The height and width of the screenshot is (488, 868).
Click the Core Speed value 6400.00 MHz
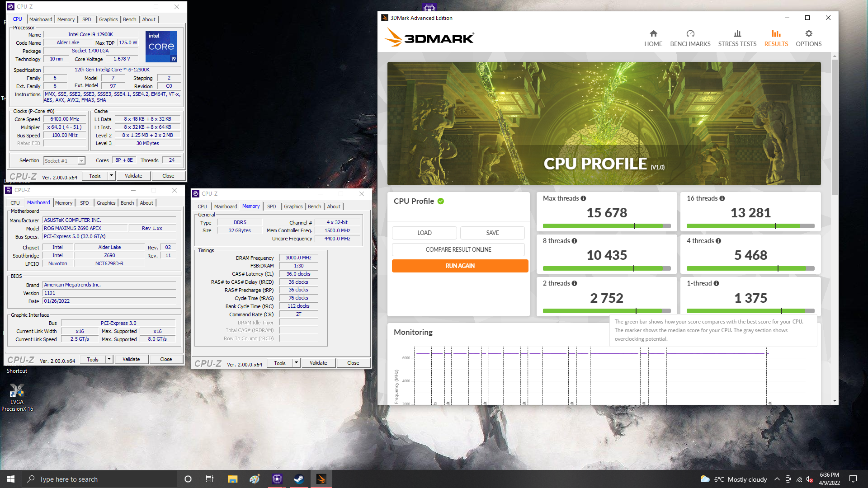point(65,119)
